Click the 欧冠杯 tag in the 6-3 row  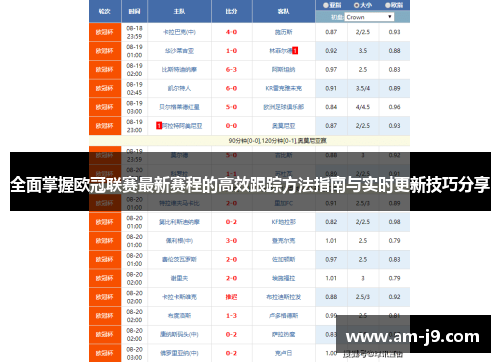point(105,70)
